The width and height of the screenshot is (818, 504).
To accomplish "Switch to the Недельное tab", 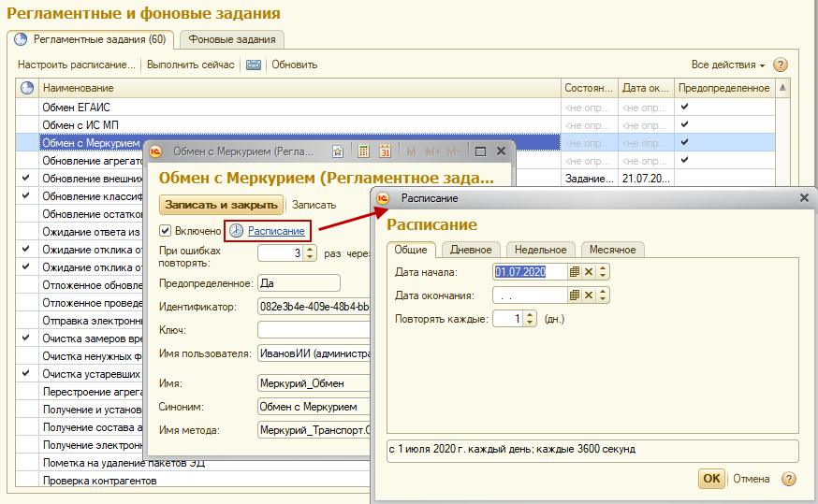I will pos(540,250).
